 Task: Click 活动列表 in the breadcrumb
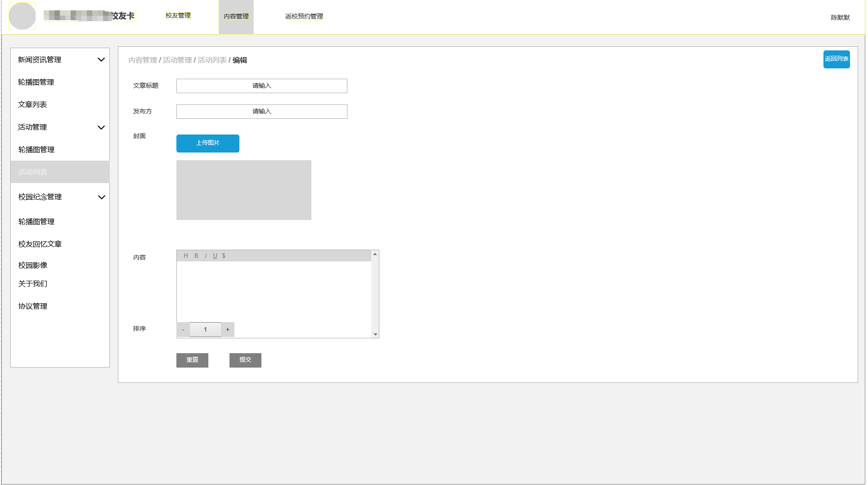click(x=212, y=60)
